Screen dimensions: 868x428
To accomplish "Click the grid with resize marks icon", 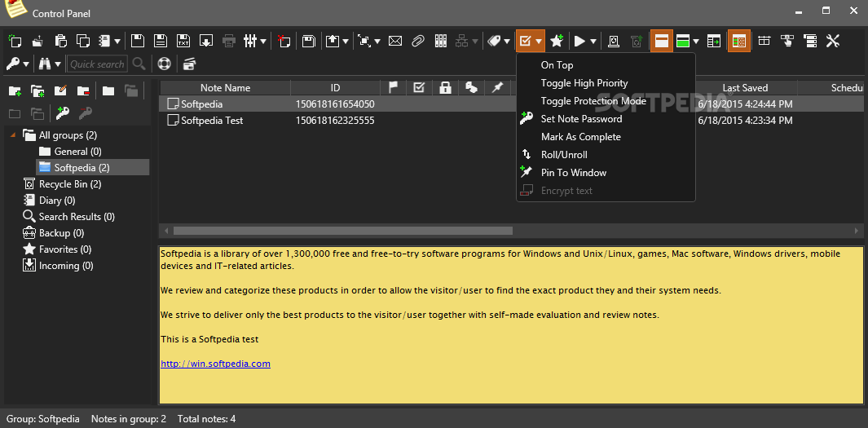I will (x=764, y=41).
